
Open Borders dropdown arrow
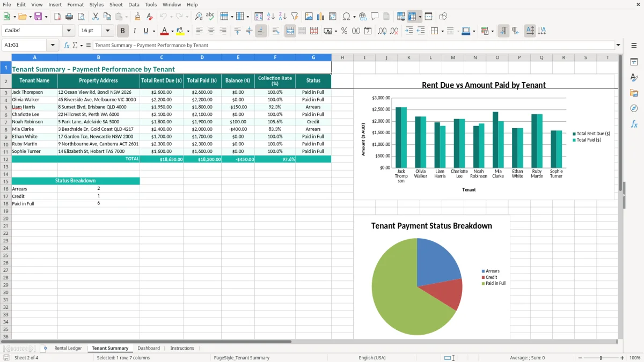(x=442, y=31)
